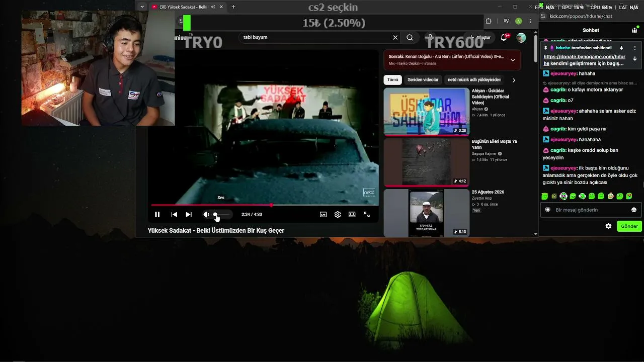Image resolution: width=644 pixels, height=362 pixels.
Task: Open the pinned message options menu
Action: point(635,48)
